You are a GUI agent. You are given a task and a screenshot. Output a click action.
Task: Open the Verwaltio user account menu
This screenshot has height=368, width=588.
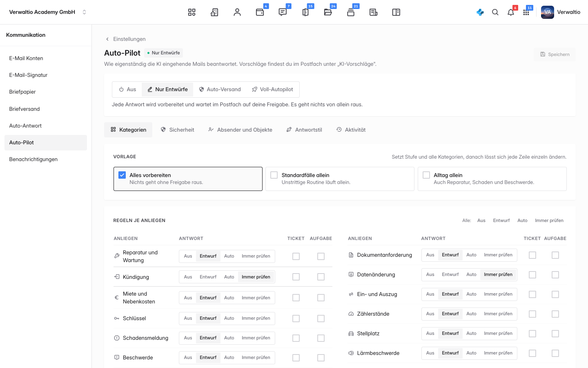tap(561, 12)
